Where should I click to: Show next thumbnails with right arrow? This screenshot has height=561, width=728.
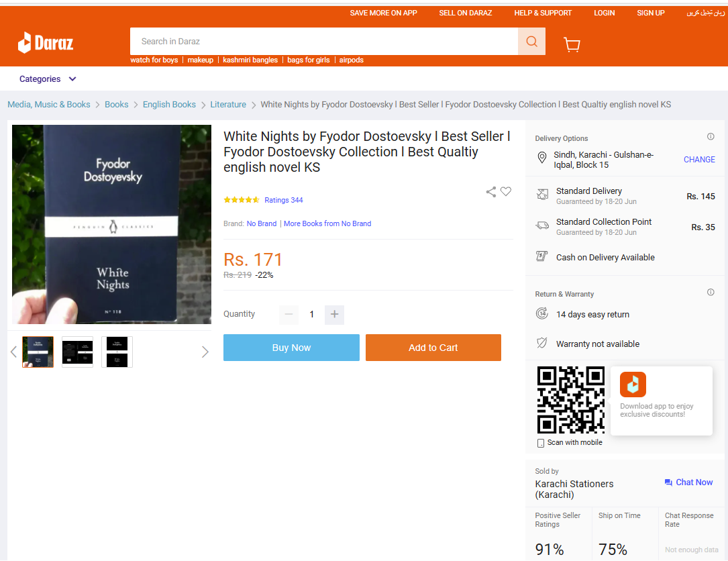point(205,352)
